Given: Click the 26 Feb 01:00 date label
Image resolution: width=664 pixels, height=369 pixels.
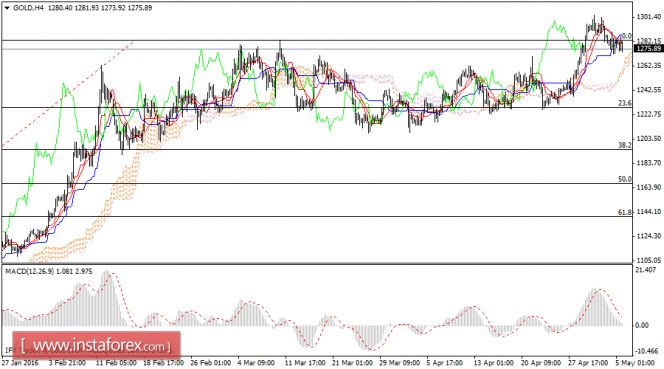Looking at the screenshot, I should 210,363.
